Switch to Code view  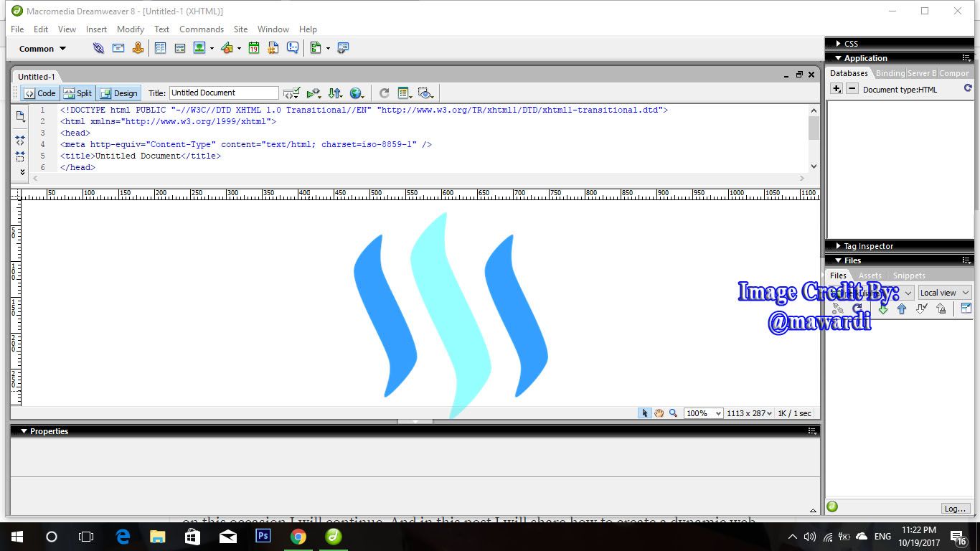(x=39, y=93)
